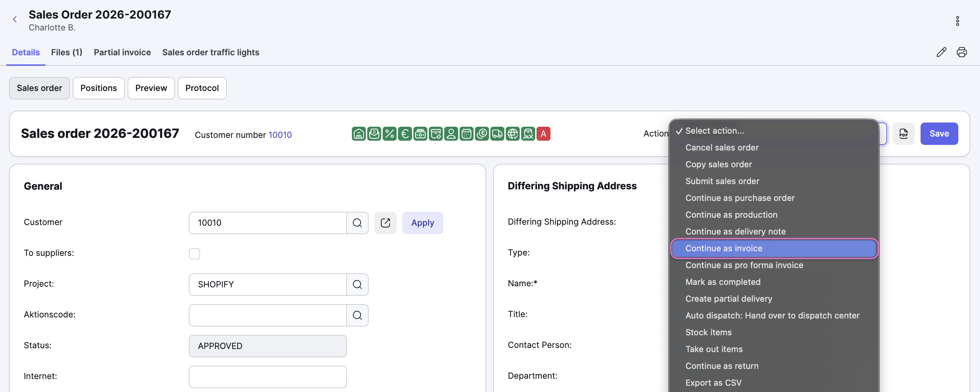Click the plain euro symbol traffic light icon
The width and height of the screenshot is (980, 392).
click(405, 134)
